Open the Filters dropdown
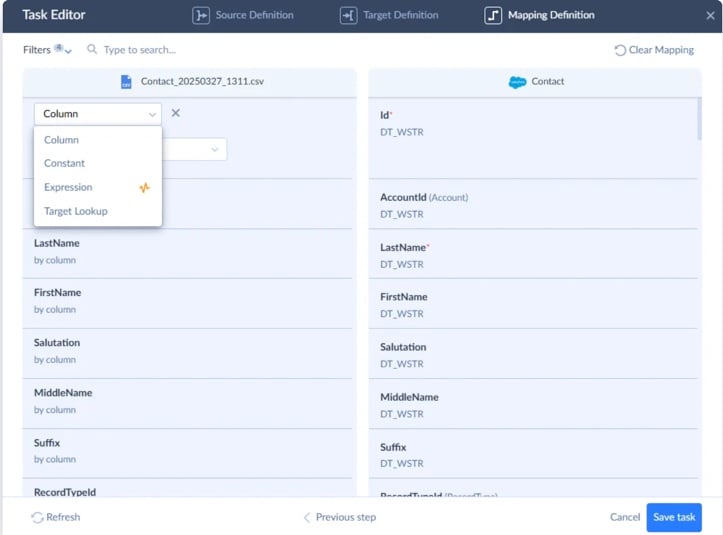723x535 pixels. pos(47,49)
